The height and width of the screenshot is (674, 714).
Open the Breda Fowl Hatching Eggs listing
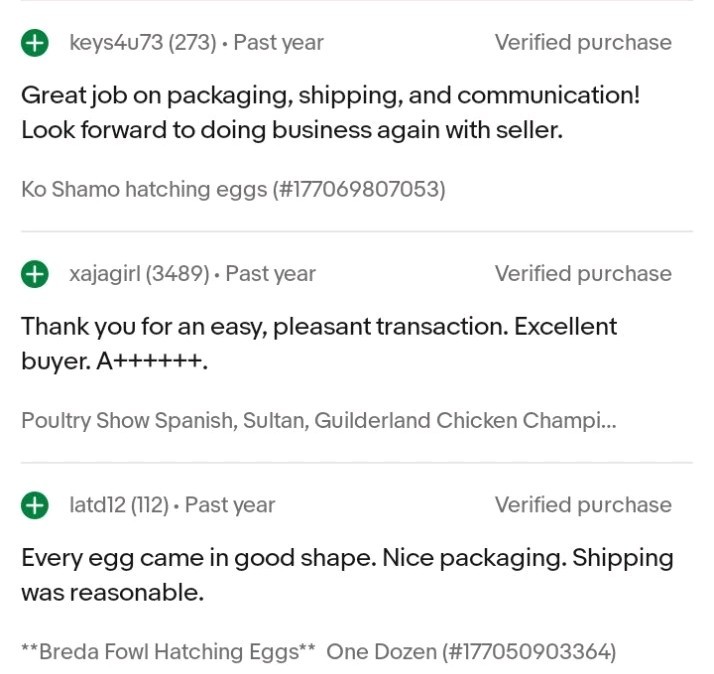point(318,652)
